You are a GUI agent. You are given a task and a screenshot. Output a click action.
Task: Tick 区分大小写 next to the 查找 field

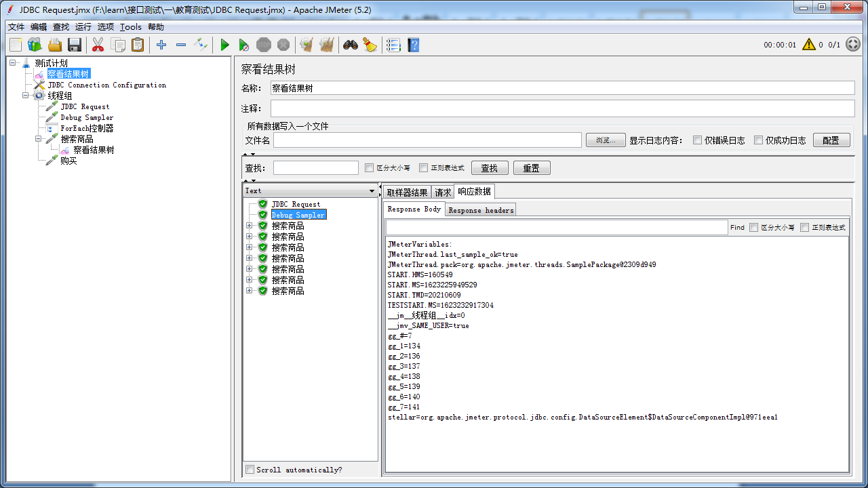pyautogui.click(x=370, y=168)
